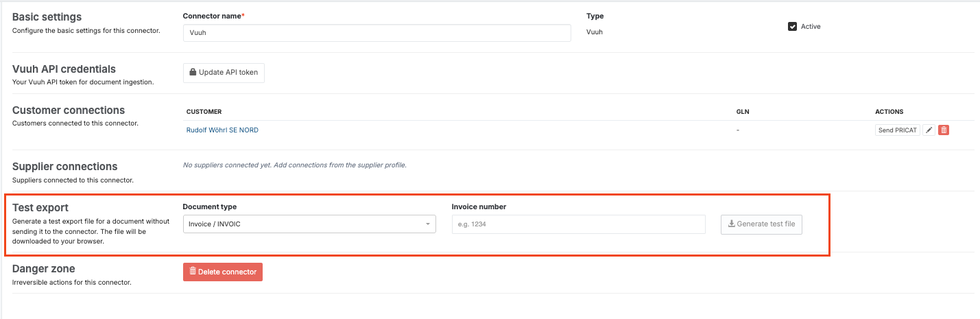980x319 pixels.
Task: Click the lock icon on Update API token
Action: [193, 73]
